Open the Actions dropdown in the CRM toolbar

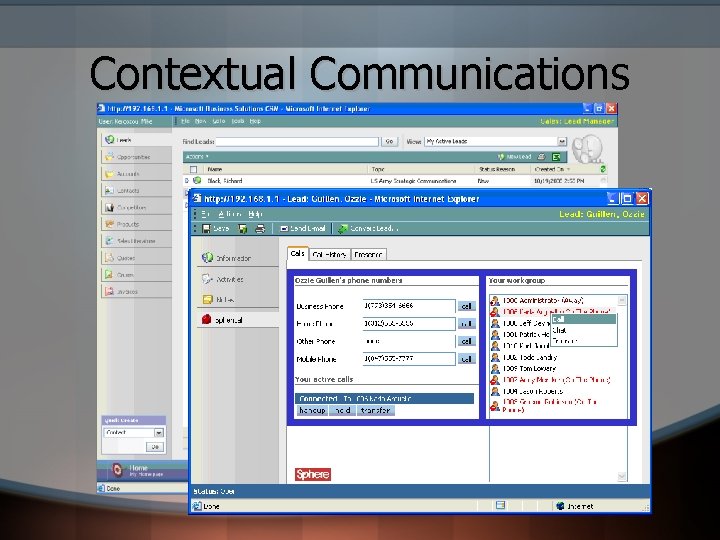tap(197, 157)
